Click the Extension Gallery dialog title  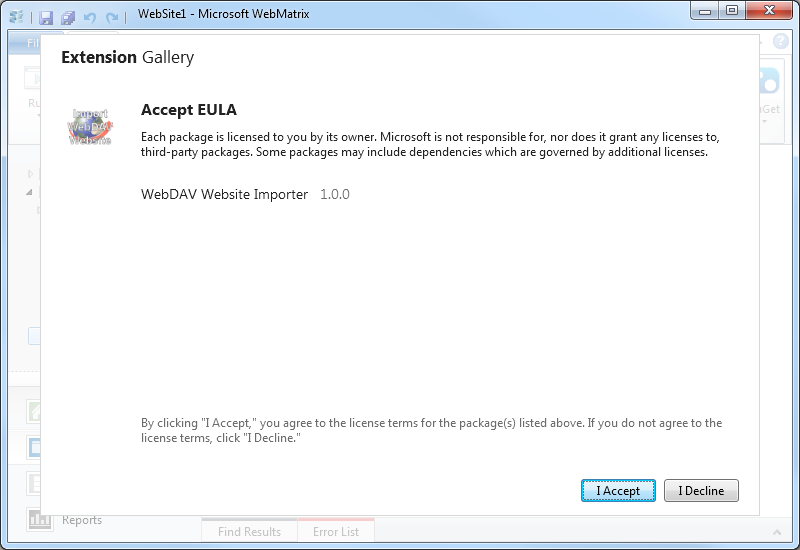[x=127, y=57]
